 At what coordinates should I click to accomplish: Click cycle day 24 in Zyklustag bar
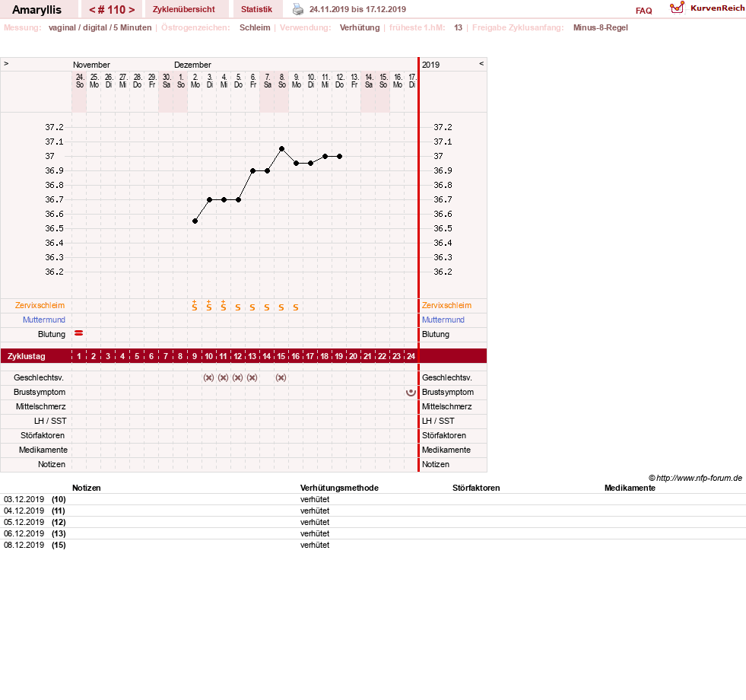[x=411, y=356]
